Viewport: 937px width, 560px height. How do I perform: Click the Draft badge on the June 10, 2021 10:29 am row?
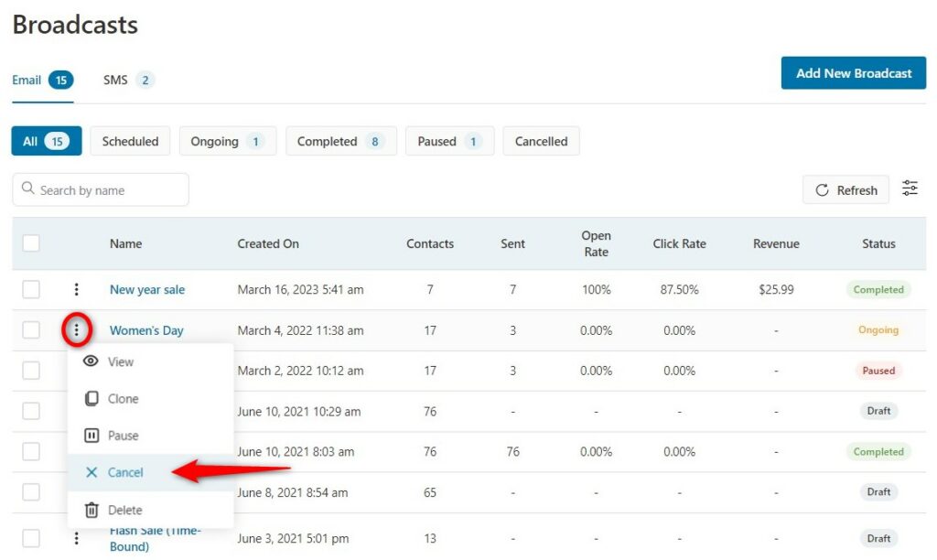[x=878, y=411]
